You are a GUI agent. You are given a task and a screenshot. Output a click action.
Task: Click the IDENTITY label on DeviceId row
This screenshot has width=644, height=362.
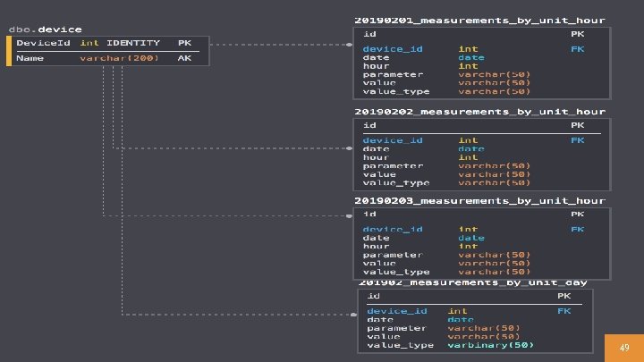pyautogui.click(x=133, y=43)
